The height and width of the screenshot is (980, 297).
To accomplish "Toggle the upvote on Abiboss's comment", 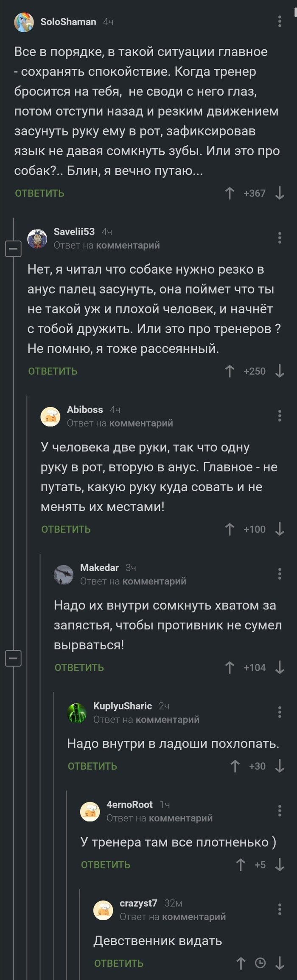I will click(x=229, y=529).
